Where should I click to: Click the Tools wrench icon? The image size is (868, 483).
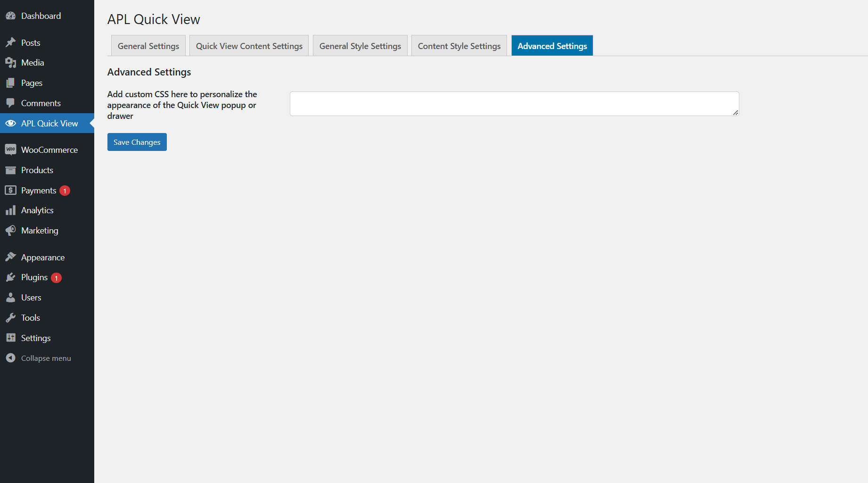10,318
